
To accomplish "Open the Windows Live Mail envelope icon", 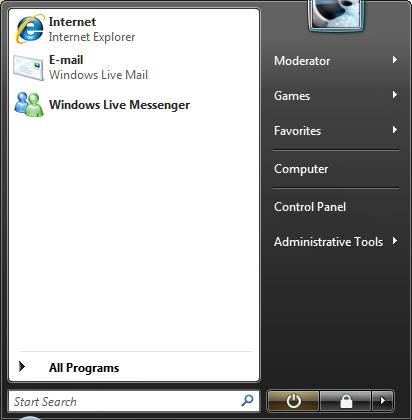I will (29, 68).
